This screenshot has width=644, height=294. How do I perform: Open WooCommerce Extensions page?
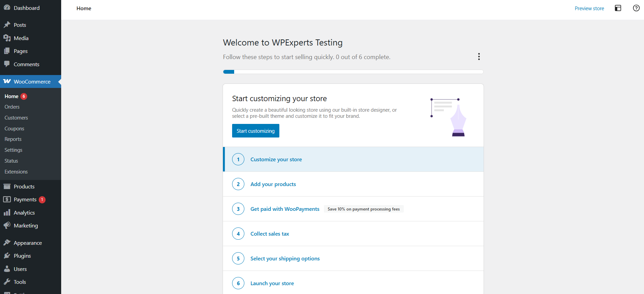[16, 172]
